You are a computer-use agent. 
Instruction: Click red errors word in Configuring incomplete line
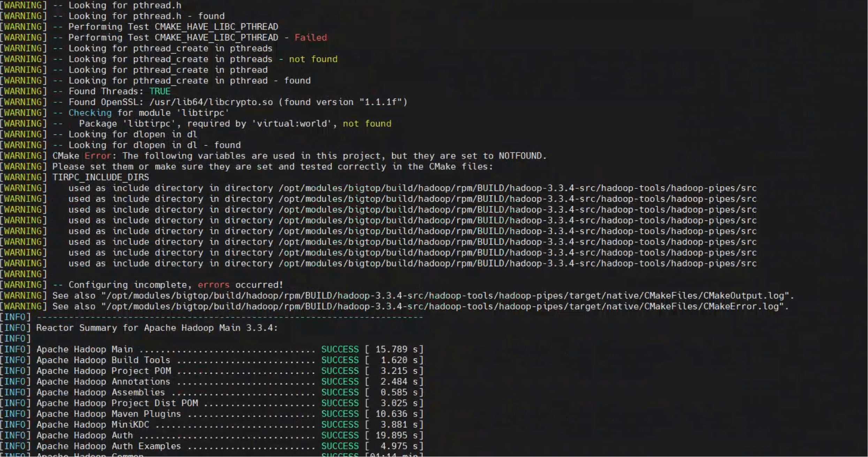pyautogui.click(x=213, y=285)
